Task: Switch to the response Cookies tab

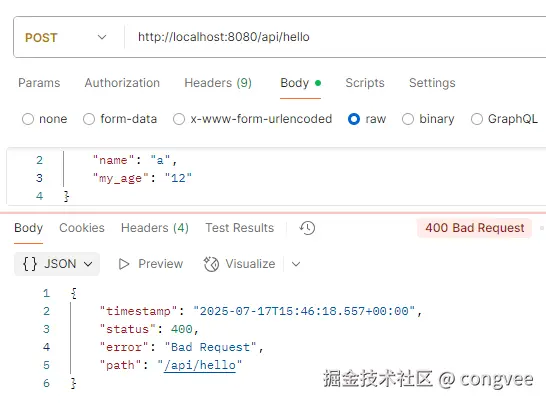Action: (x=82, y=228)
